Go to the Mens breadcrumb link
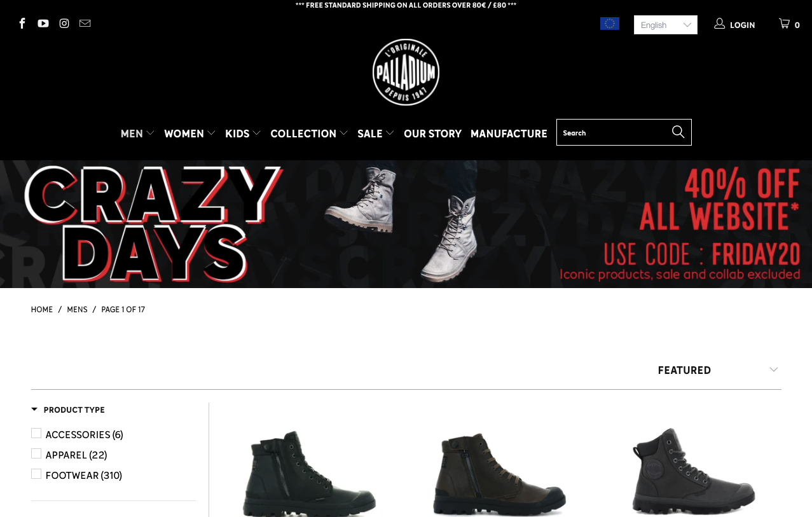The width and height of the screenshot is (812, 517). click(x=77, y=310)
